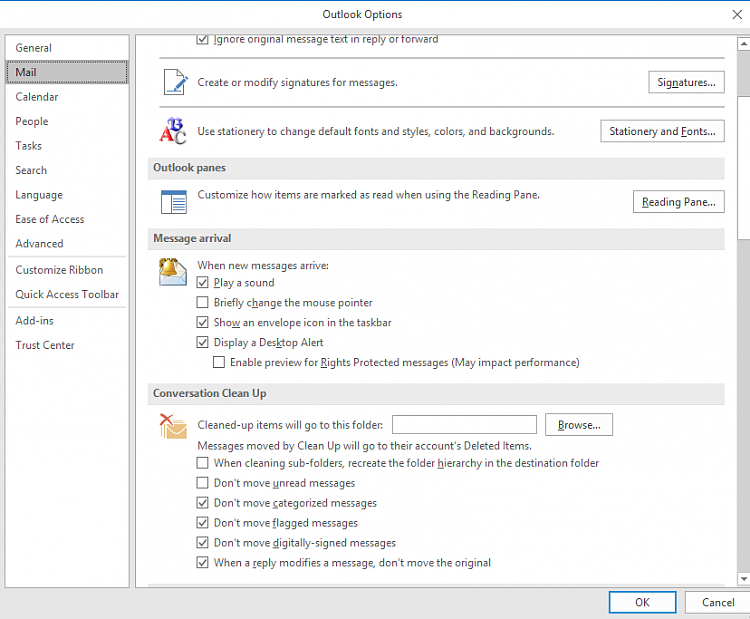Click the stationery ABC fonts icon
The image size is (750, 619).
coord(173,131)
